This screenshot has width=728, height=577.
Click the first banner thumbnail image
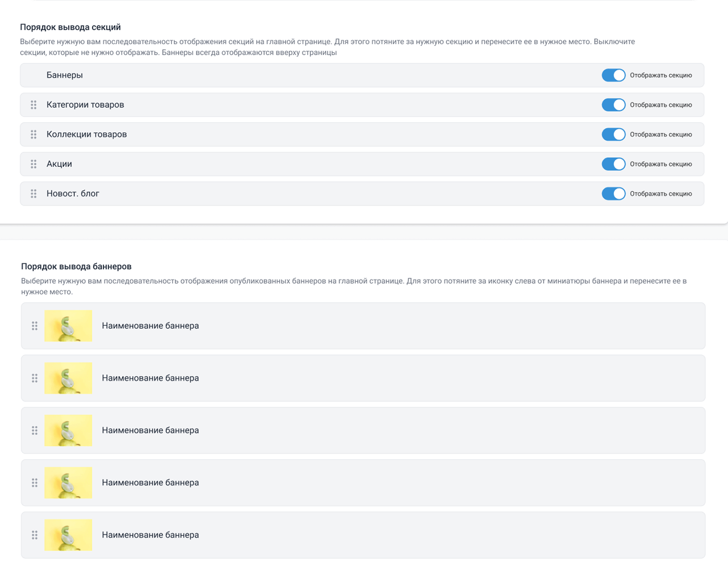68,326
